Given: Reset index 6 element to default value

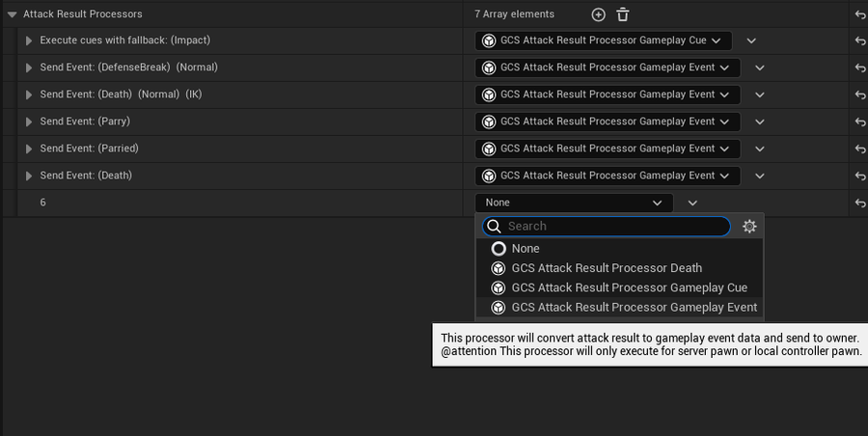Looking at the screenshot, I should point(859,204).
